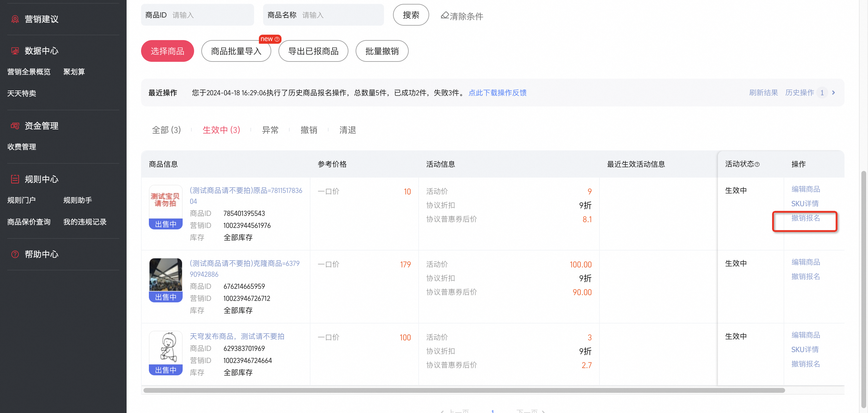868x413 pixels.
Task: Open product link 原品=781151783604
Action: [246, 196]
